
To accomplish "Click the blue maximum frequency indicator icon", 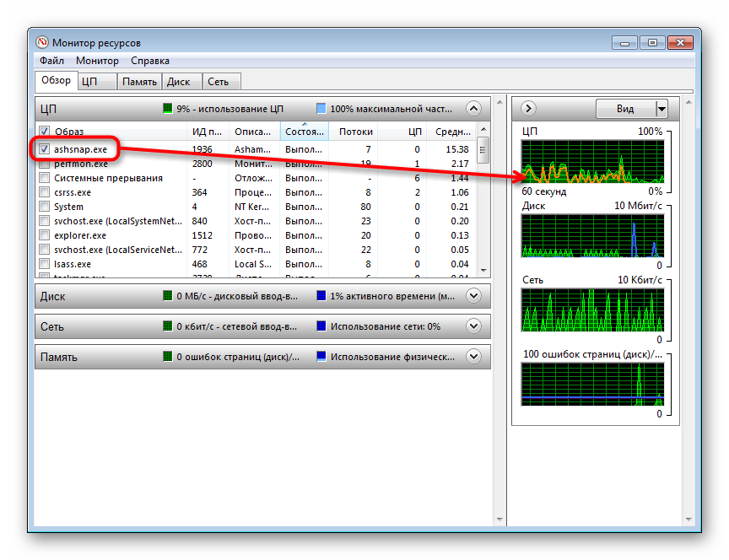I will click(321, 108).
